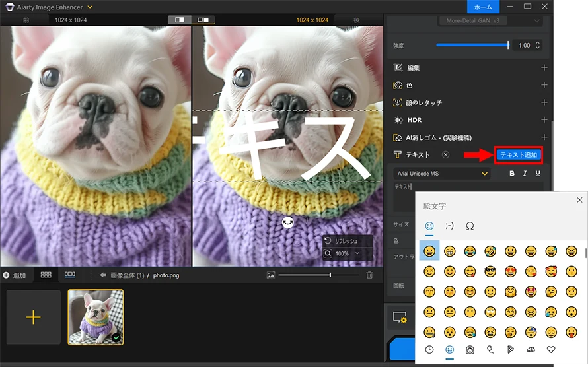Choose the winking face emoji
588x367 pixels.
pyautogui.click(x=429, y=271)
